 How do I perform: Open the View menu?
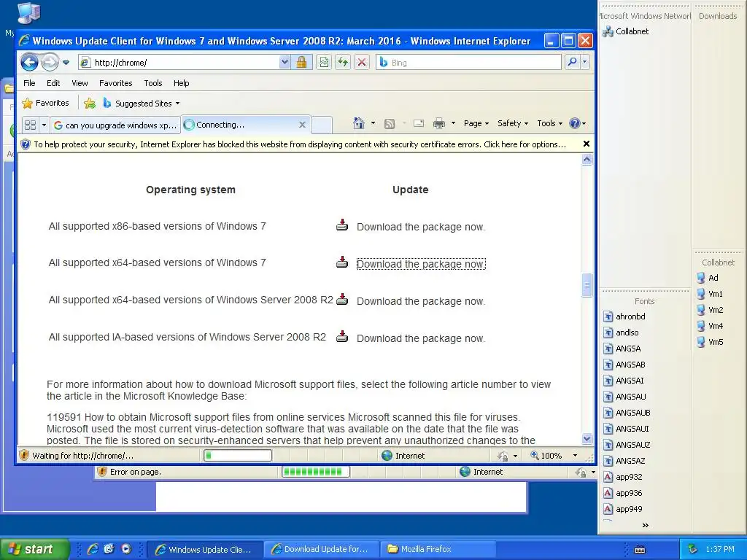pos(80,83)
